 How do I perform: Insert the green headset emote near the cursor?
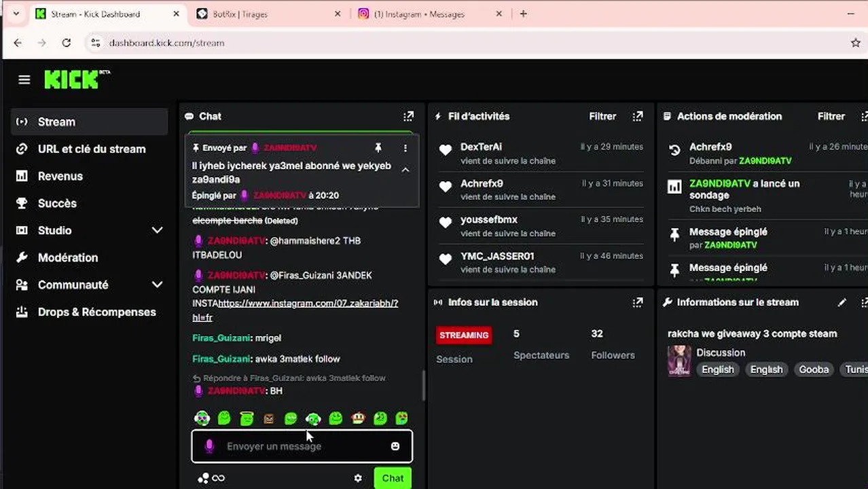313,418
